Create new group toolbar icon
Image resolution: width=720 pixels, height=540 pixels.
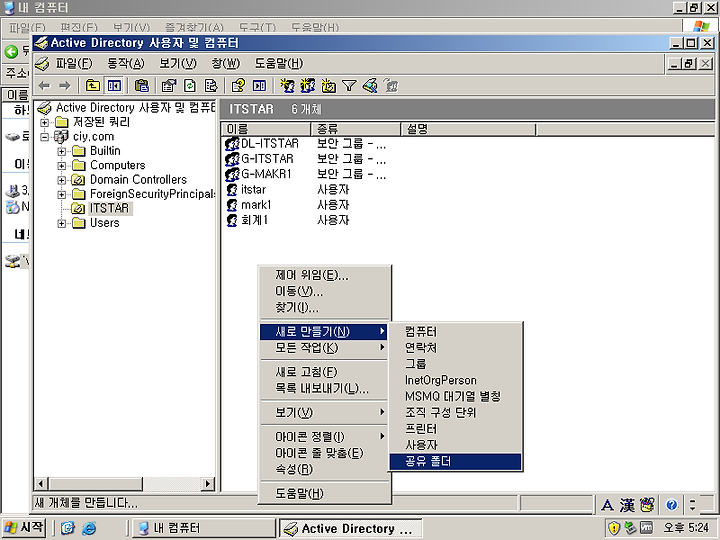coord(308,86)
